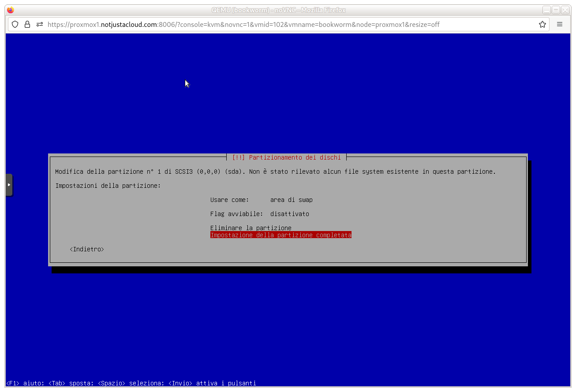Open site permissions icon in address bar

point(40,24)
